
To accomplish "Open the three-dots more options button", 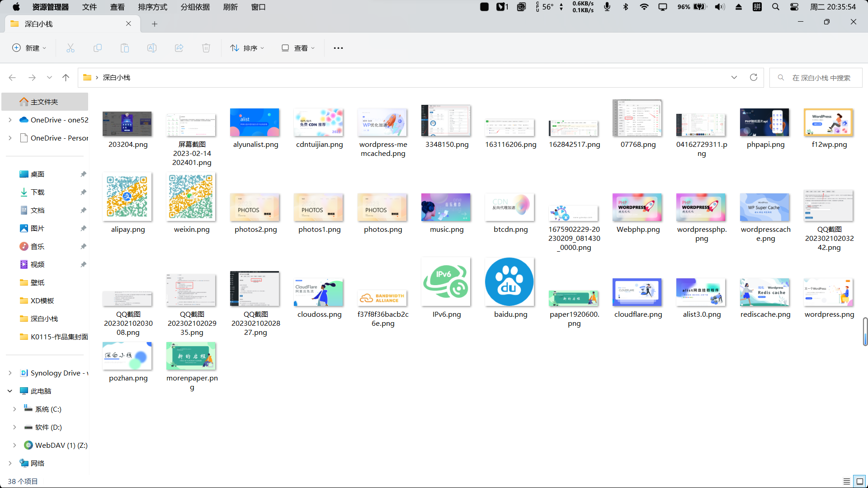I will (x=338, y=48).
